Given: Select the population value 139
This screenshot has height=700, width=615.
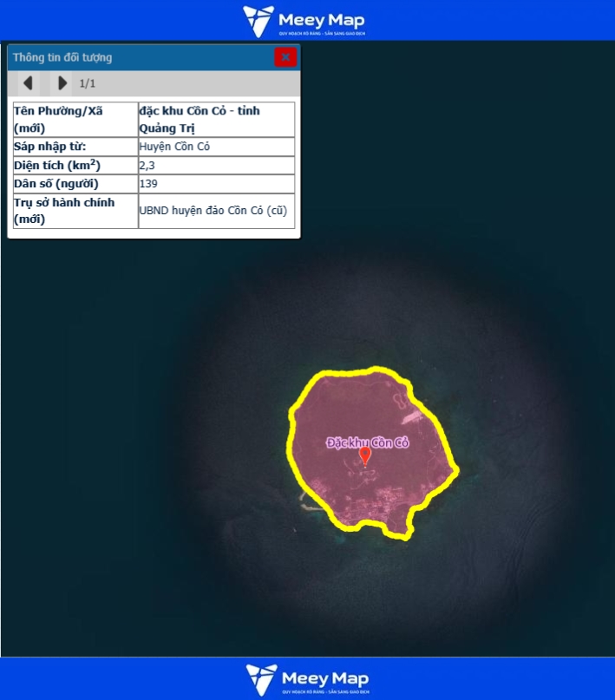Looking at the screenshot, I should (x=216, y=184).
